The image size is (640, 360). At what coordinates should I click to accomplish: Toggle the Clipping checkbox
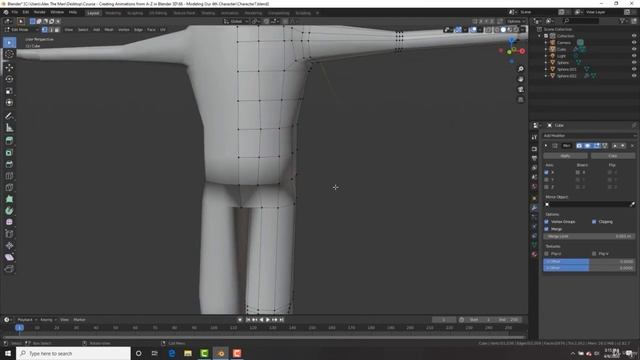(594, 222)
